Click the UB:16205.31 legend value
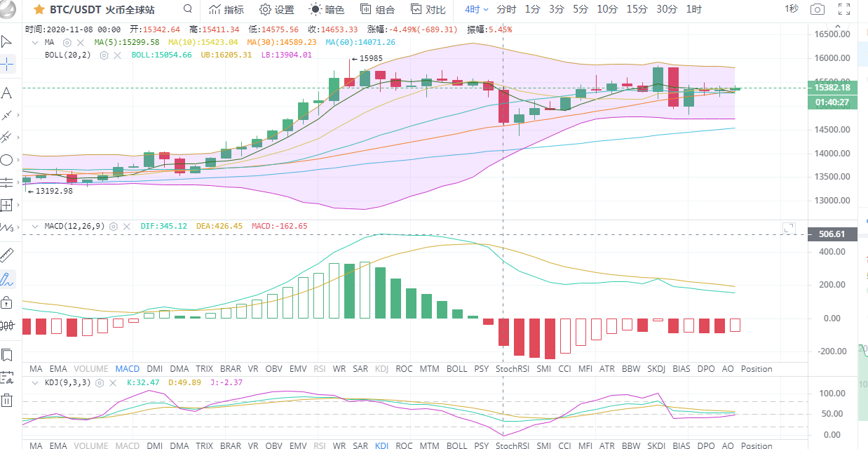The height and width of the screenshot is (449, 868). [226, 55]
